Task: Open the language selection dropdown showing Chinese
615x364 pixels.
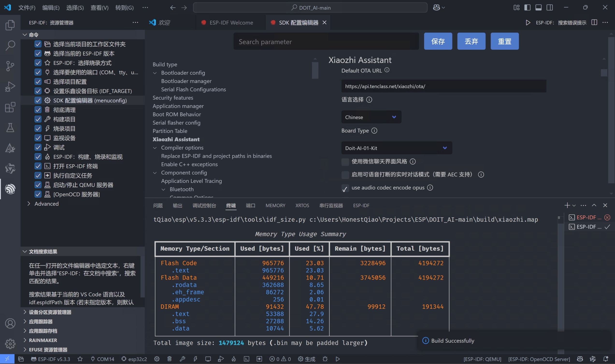Action: coord(371,117)
